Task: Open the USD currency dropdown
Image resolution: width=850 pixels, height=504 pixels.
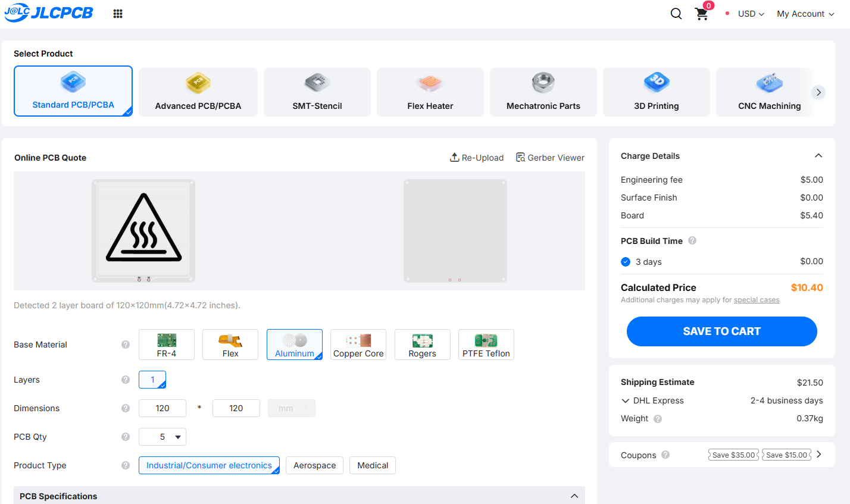Action: (x=751, y=14)
